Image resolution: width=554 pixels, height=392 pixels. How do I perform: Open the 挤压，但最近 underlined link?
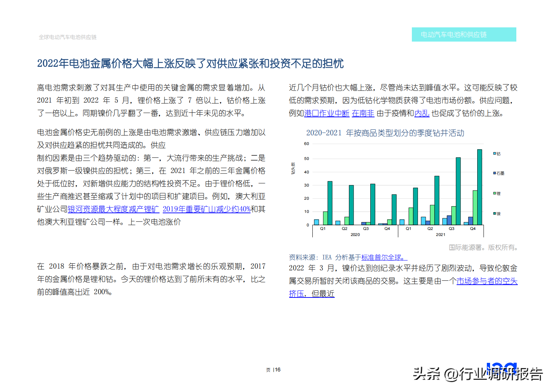312,294
